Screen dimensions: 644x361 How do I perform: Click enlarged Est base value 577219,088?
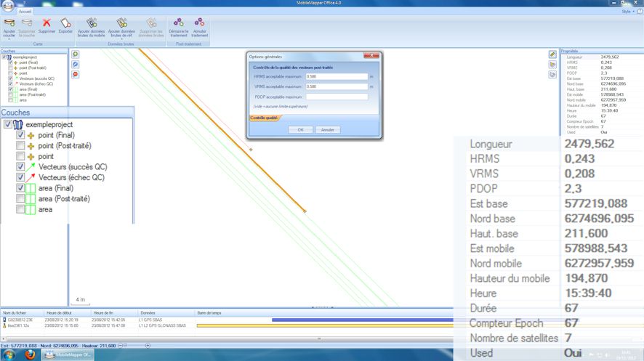(596, 203)
